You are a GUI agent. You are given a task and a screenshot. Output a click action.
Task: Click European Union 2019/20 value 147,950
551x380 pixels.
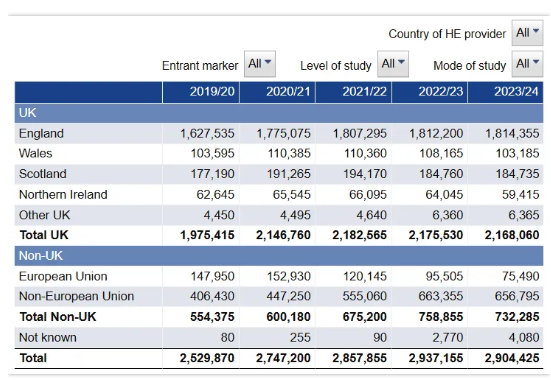click(x=213, y=276)
